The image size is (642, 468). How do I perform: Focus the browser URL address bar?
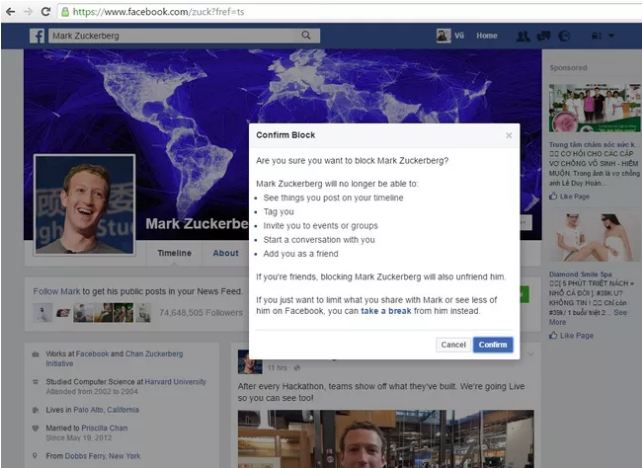[350, 12]
